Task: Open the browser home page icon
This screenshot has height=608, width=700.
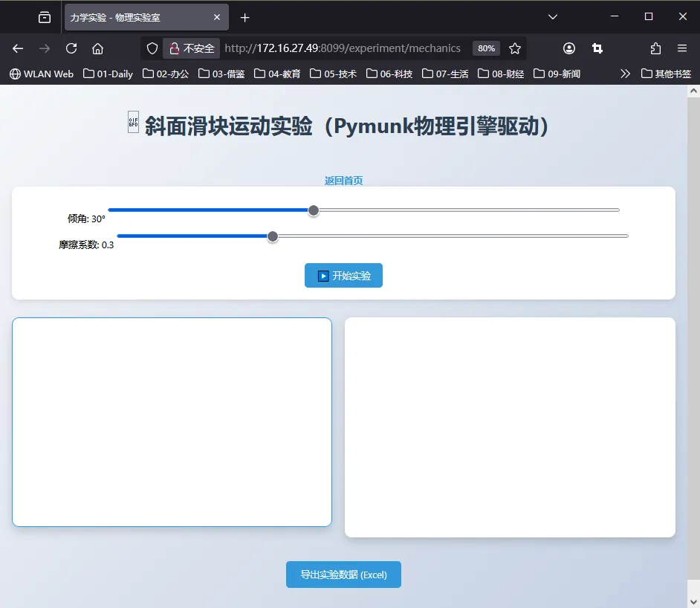Action: tap(98, 48)
